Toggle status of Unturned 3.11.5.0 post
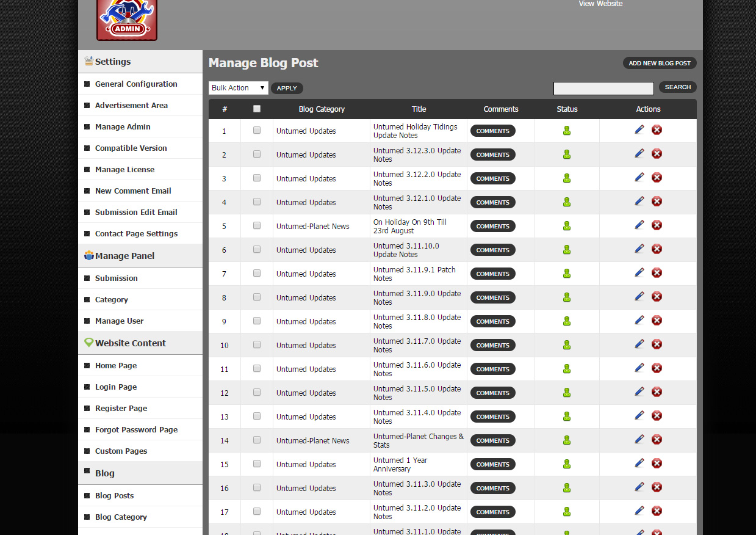Viewport: 756px width, 535px height. coord(567,393)
